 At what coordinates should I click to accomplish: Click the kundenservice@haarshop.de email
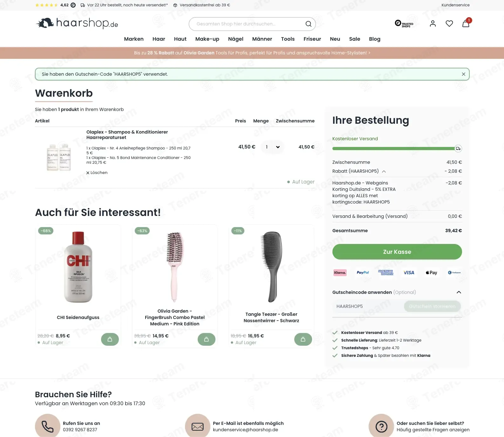click(x=245, y=430)
